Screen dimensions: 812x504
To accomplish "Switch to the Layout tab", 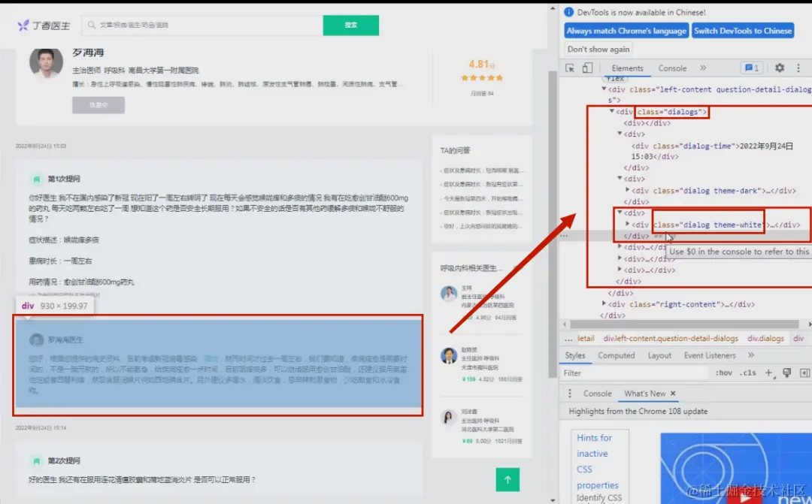I will tap(659, 355).
